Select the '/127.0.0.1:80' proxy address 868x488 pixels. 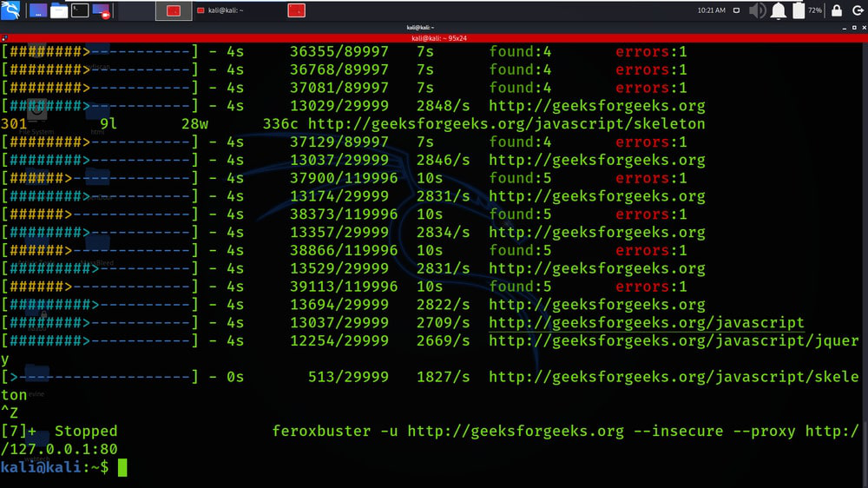click(x=59, y=449)
